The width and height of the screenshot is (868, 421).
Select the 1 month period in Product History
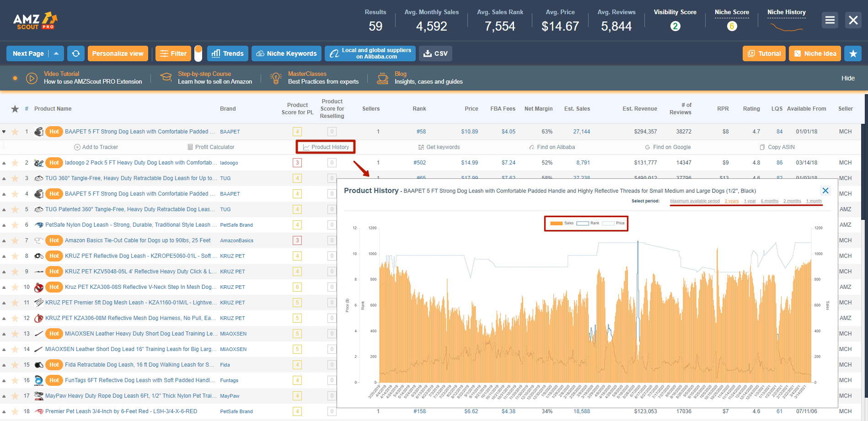coord(814,201)
